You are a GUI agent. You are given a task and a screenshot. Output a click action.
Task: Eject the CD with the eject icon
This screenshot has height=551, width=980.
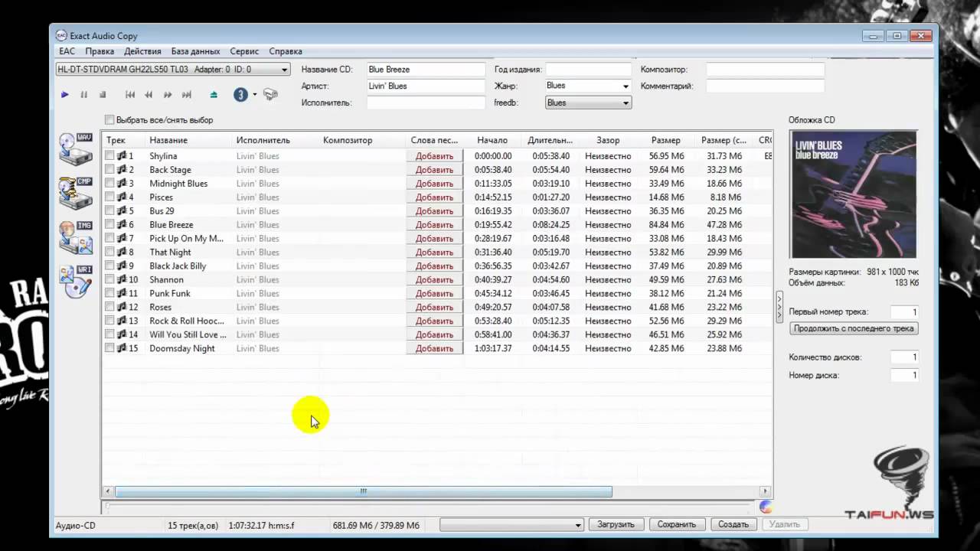tap(214, 95)
